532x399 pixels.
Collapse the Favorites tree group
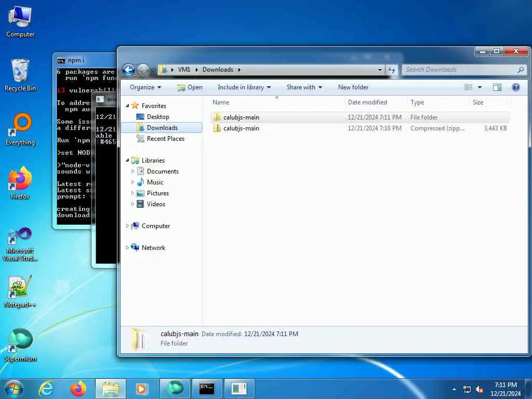click(x=127, y=106)
